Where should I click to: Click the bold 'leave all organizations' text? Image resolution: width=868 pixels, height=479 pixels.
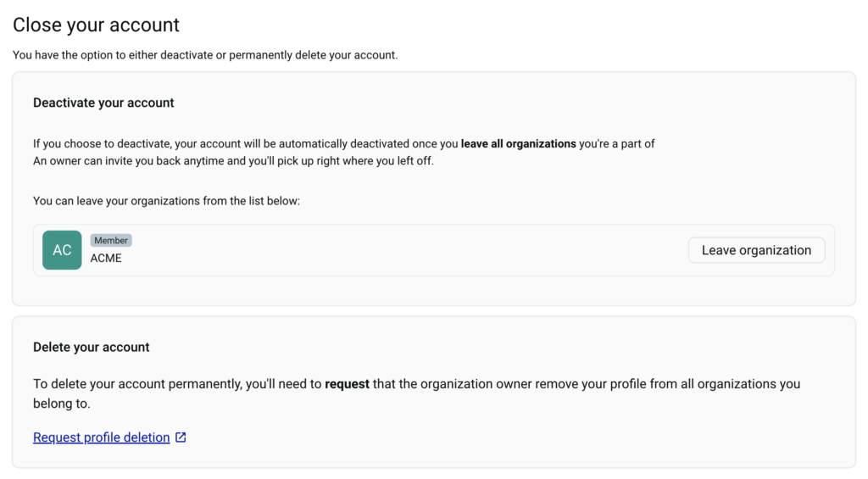518,144
